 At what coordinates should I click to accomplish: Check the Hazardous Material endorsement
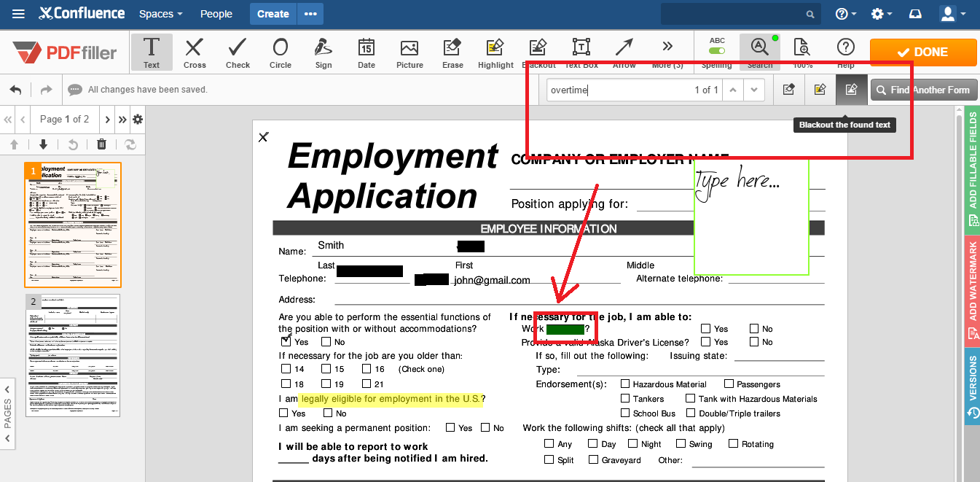pos(625,384)
